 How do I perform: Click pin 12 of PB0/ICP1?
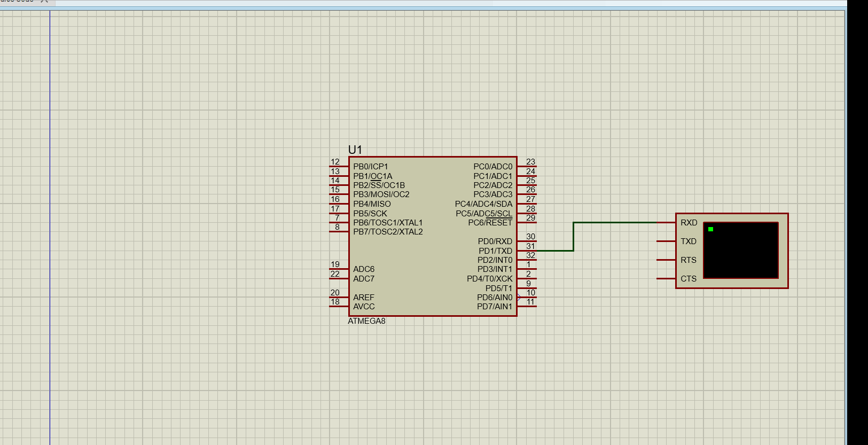pyautogui.click(x=339, y=167)
